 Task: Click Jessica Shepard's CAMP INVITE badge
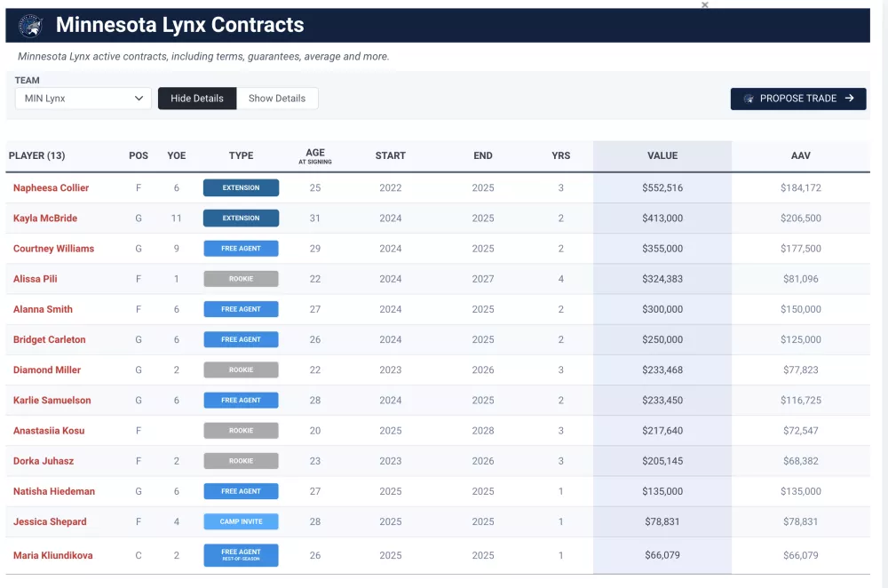(x=241, y=521)
